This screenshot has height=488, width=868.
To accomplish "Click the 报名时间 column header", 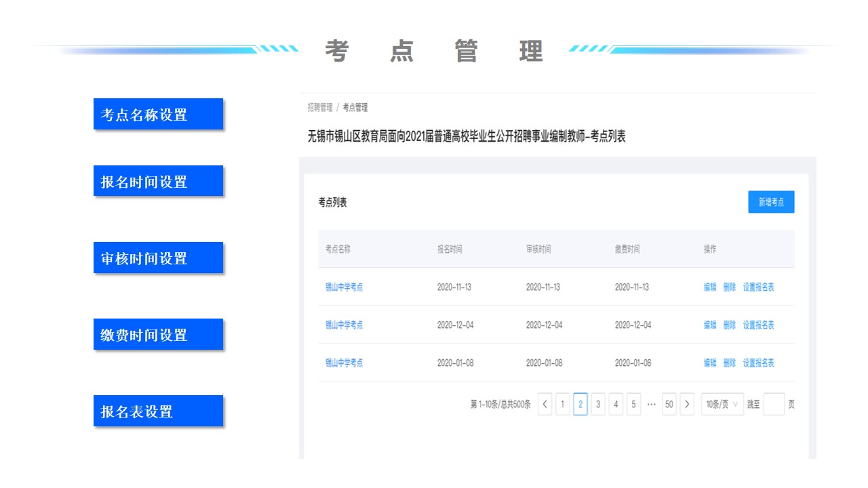I will 450,249.
